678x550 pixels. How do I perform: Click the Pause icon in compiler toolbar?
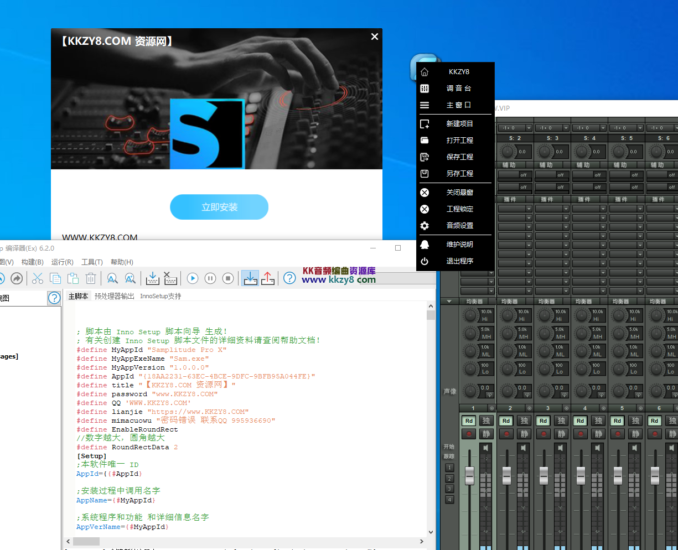pyautogui.click(x=210, y=278)
